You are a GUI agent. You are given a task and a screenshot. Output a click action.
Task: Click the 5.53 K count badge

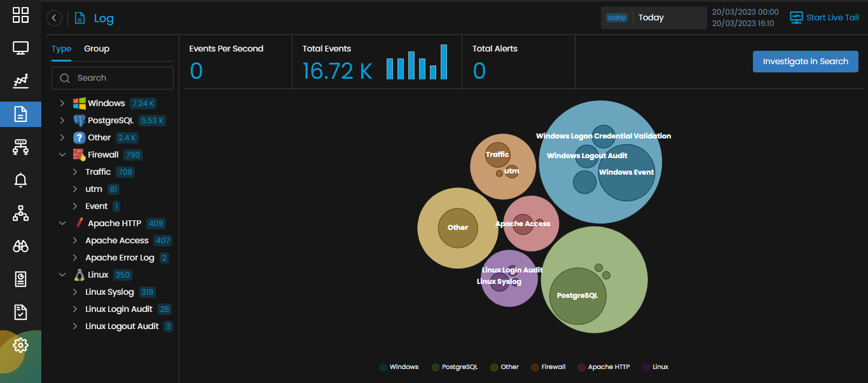(x=153, y=120)
